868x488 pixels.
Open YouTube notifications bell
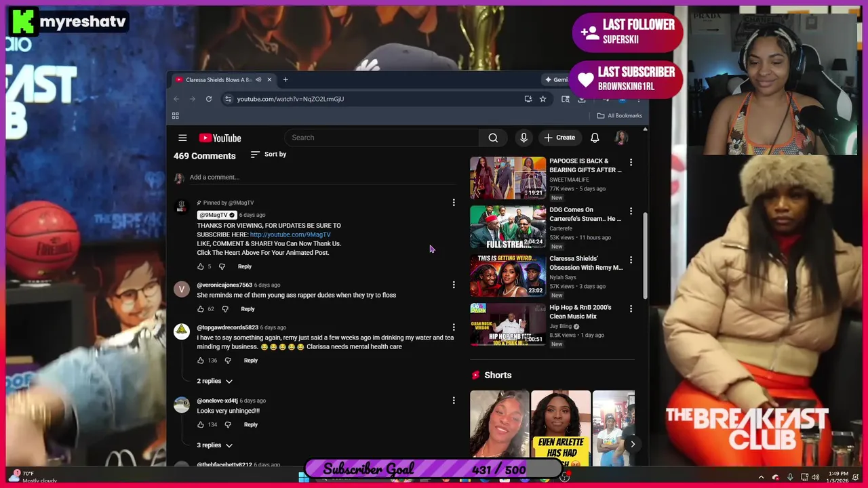tap(595, 138)
